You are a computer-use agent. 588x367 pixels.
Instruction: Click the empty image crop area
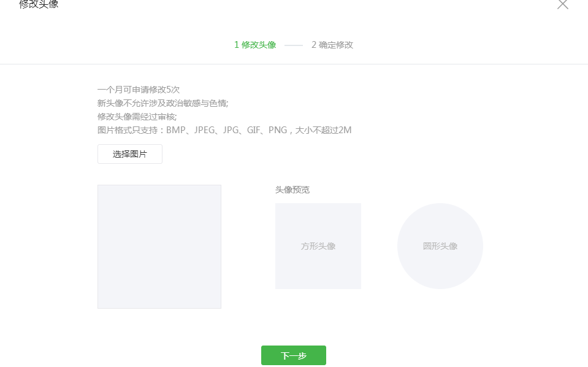(159, 246)
